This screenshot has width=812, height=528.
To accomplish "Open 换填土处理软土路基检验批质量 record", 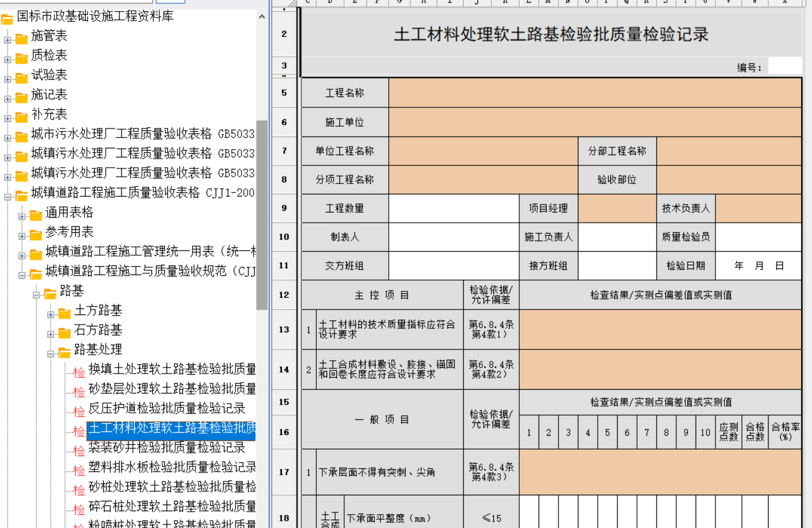I will point(172,369).
